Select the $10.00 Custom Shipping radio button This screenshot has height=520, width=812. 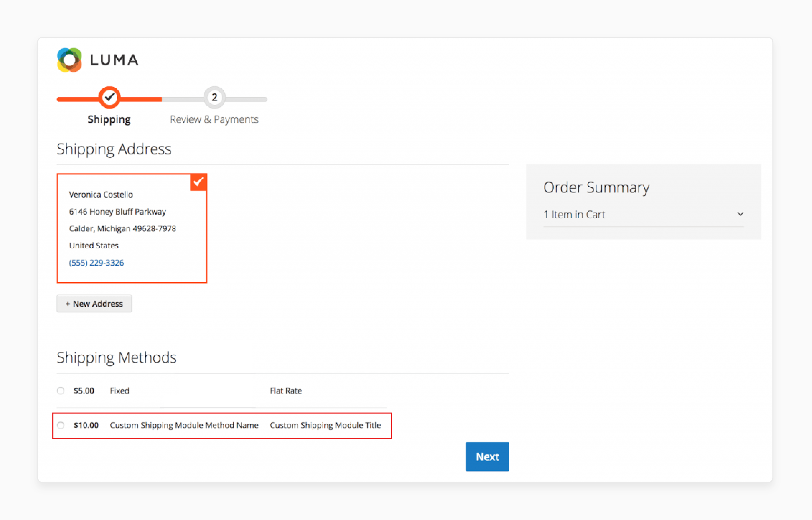[x=61, y=425]
